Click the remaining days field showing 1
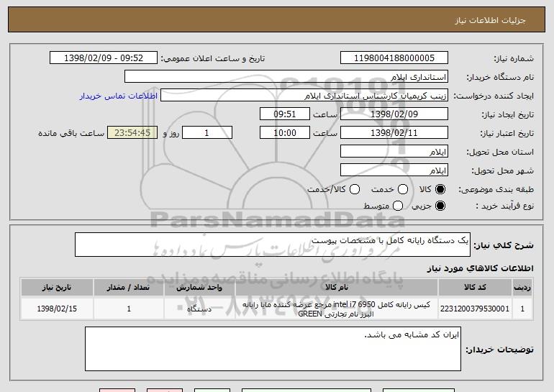Screen dimensions: 554x392 point(207,133)
